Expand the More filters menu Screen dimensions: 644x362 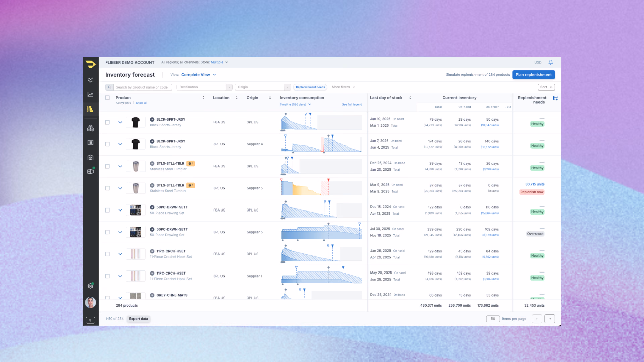(x=343, y=87)
